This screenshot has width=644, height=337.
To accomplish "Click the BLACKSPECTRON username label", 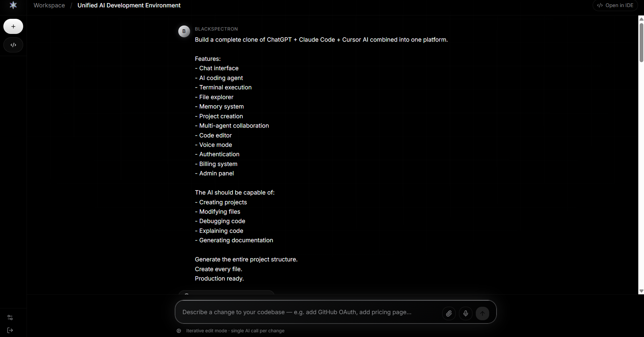I will pos(216,29).
